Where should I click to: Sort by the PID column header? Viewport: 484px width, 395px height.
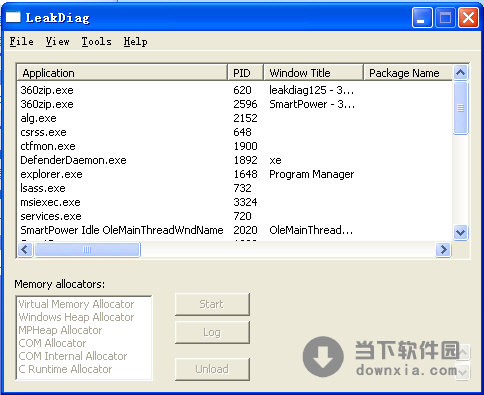(x=245, y=73)
